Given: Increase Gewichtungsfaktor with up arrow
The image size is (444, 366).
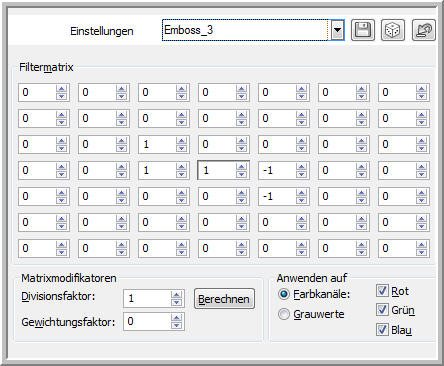Looking at the screenshot, I should pyautogui.click(x=176, y=317).
